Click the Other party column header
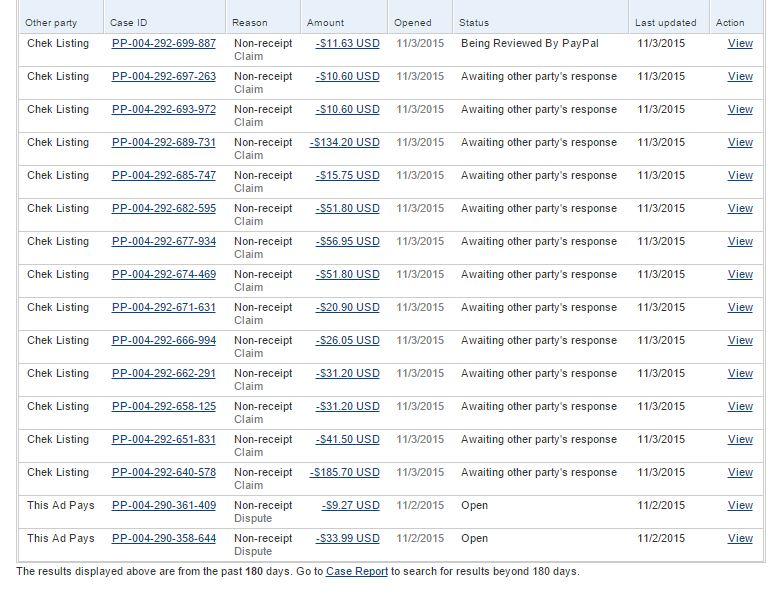The image size is (782, 591). (51, 23)
